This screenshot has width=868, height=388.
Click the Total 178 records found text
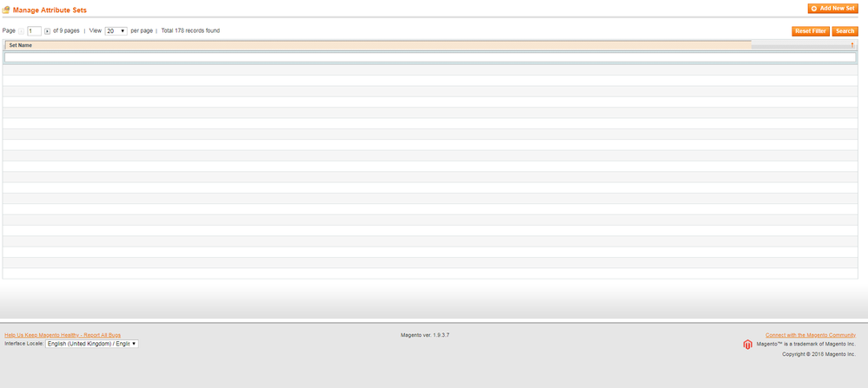click(x=190, y=30)
